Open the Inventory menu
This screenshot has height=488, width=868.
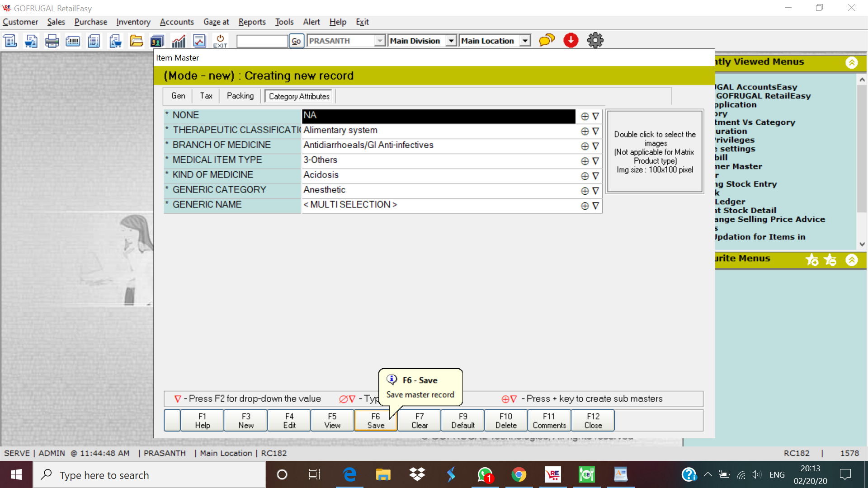tap(133, 22)
